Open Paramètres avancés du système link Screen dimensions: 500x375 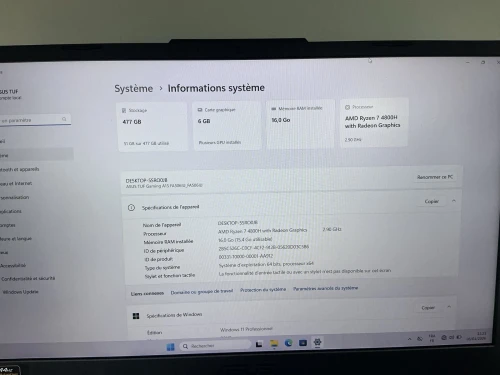326,288
